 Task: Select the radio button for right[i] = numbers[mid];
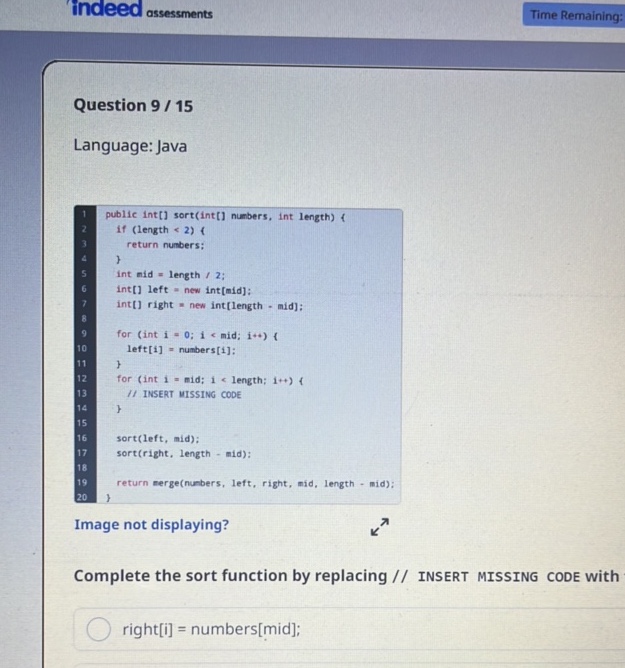[x=98, y=628]
